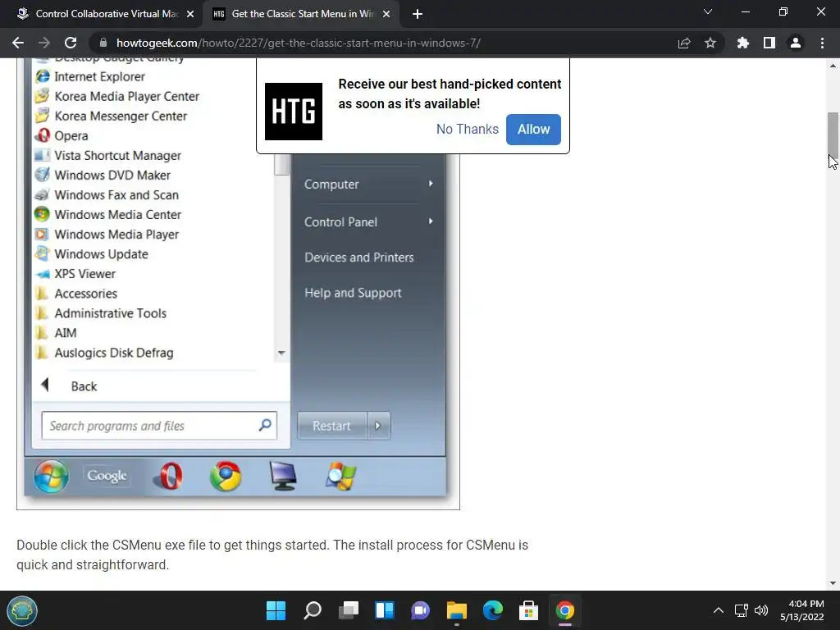Click Help and Support in the image
Image resolution: width=840 pixels, height=630 pixels.
(x=353, y=293)
